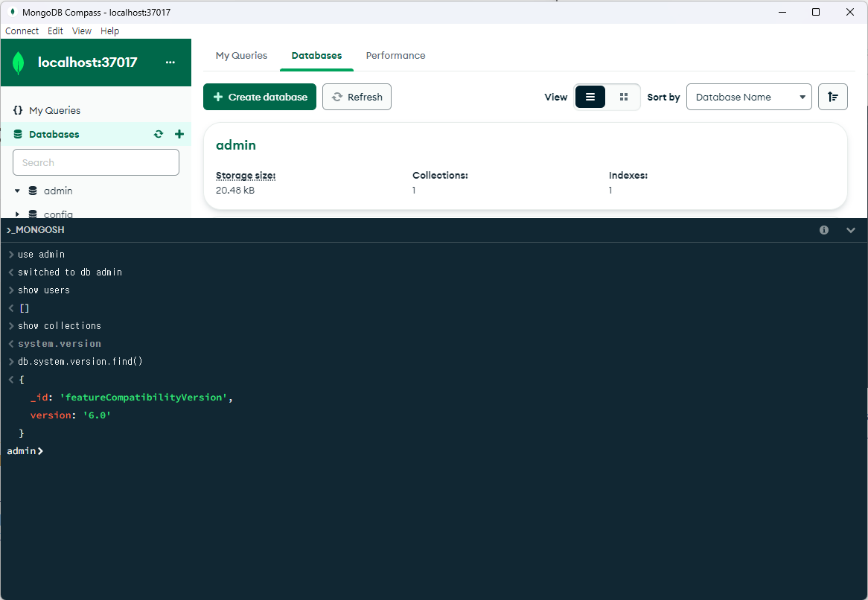This screenshot has height=600, width=868.
Task: Close the MongoDB Compass window
Action: (x=849, y=12)
